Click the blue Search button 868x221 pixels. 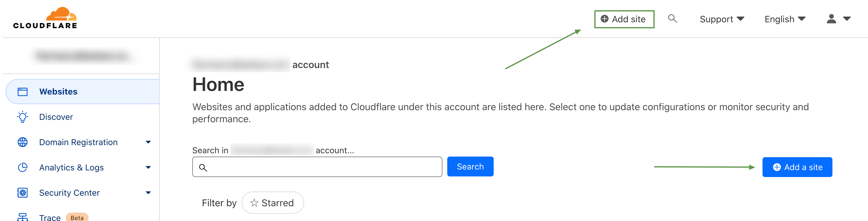point(470,167)
